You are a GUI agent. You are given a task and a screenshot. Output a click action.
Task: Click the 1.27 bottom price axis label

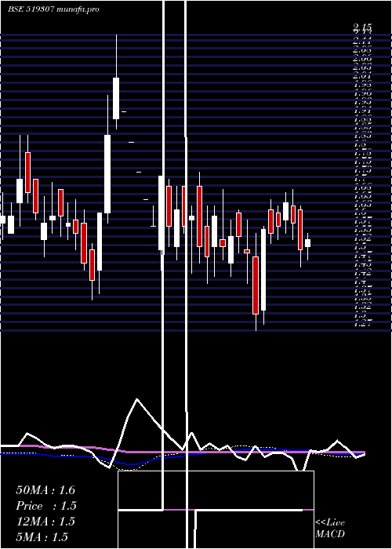click(x=362, y=324)
